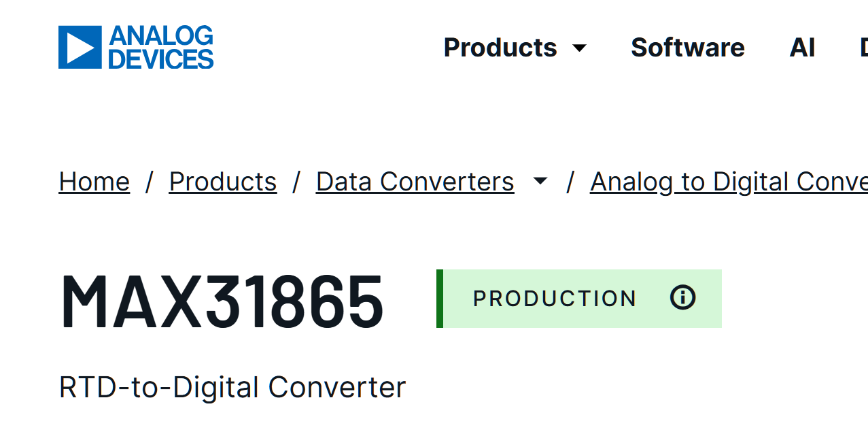The height and width of the screenshot is (432, 868).
Task: Click the slash separator after Home
Action: [150, 182]
